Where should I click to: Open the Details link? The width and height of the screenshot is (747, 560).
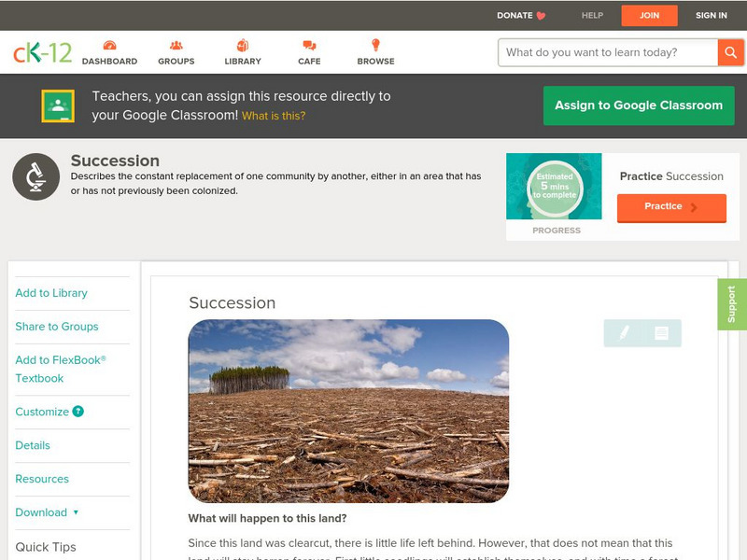click(33, 445)
